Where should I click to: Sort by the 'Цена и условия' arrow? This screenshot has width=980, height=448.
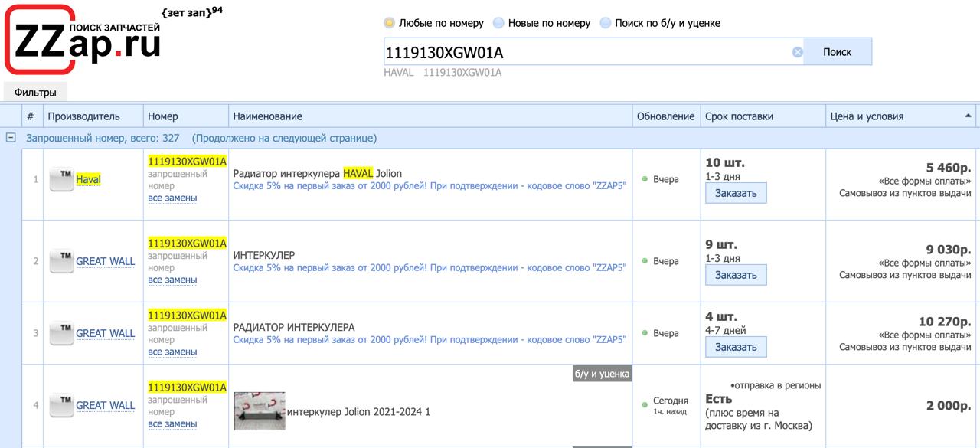969,116
